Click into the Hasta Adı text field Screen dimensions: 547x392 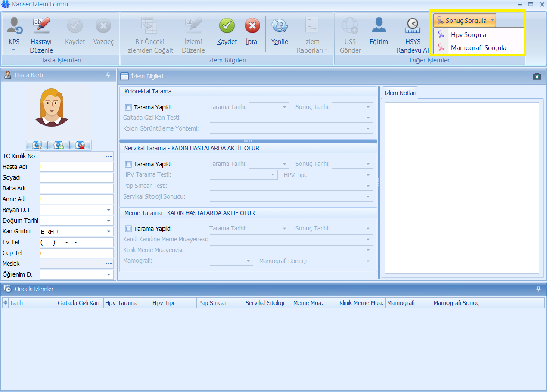[76, 167]
